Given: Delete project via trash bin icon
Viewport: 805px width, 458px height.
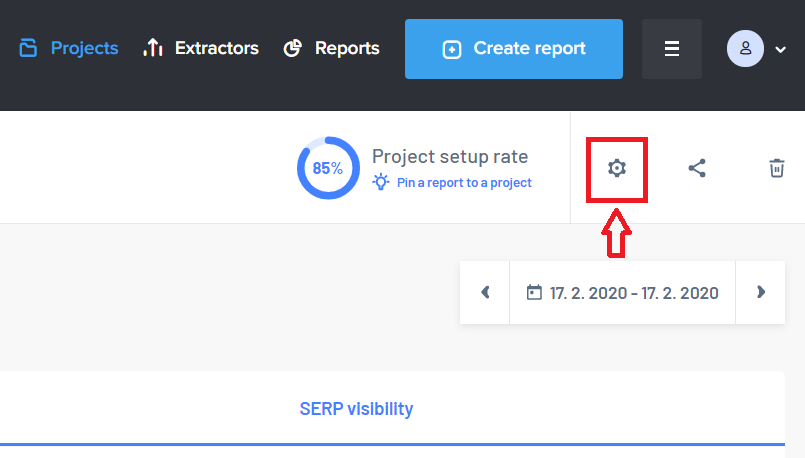Looking at the screenshot, I should tap(777, 168).
